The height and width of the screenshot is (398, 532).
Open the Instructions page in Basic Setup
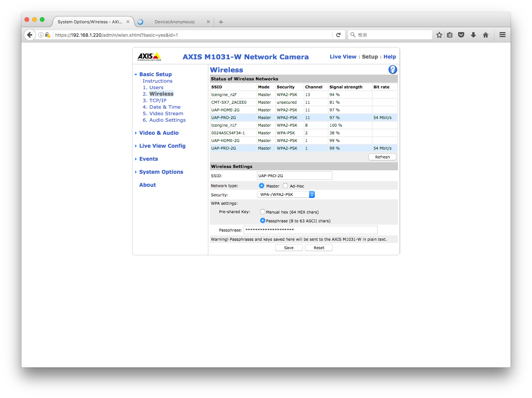tap(157, 81)
